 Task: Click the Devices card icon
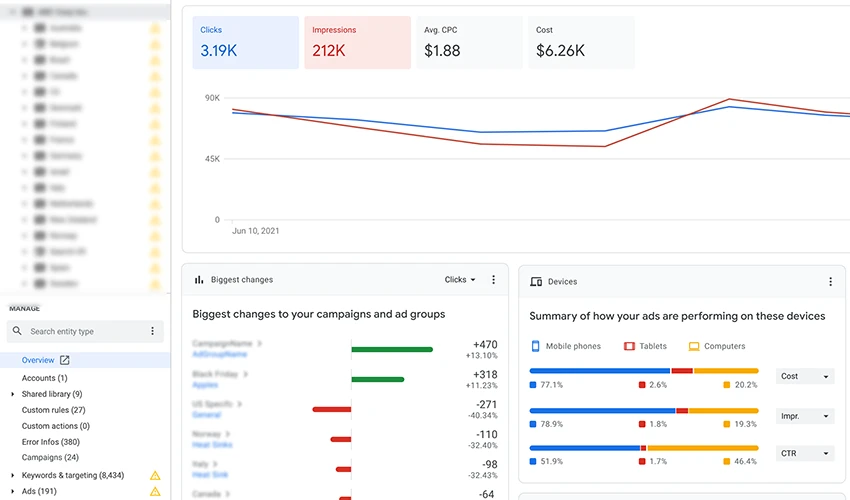[536, 281]
